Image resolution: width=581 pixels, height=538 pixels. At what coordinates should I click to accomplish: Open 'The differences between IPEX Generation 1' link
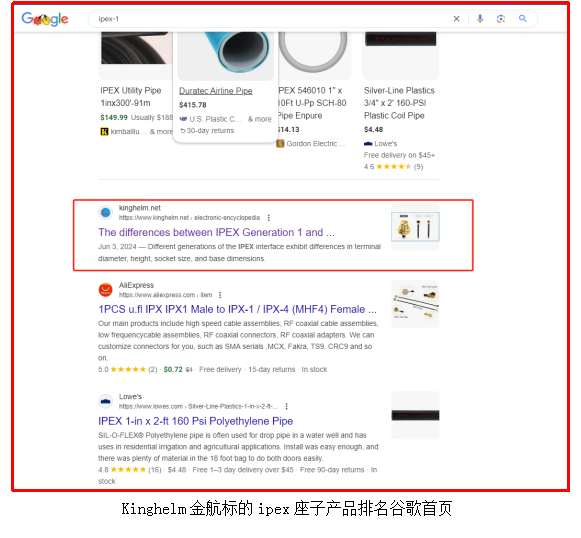(216, 232)
